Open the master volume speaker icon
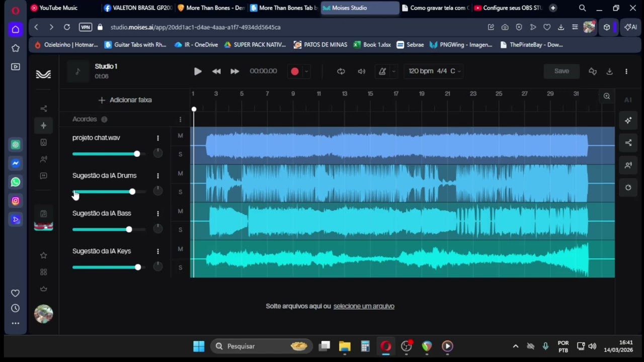The width and height of the screenshot is (644, 362). point(361,71)
